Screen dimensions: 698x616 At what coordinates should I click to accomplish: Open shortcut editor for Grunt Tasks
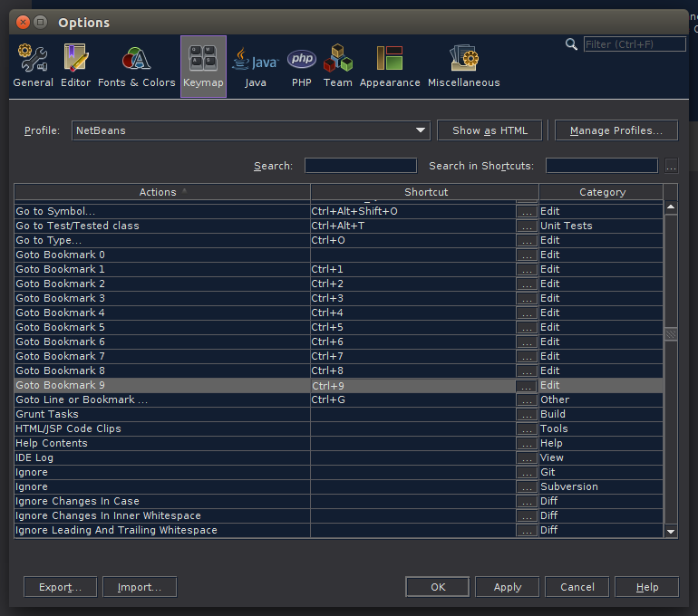(527, 415)
